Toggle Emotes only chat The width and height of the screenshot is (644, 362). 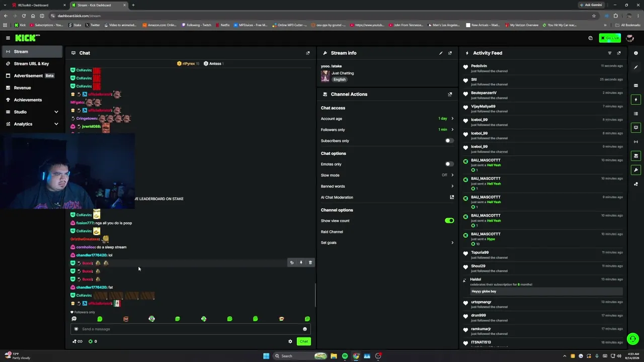coord(449,164)
